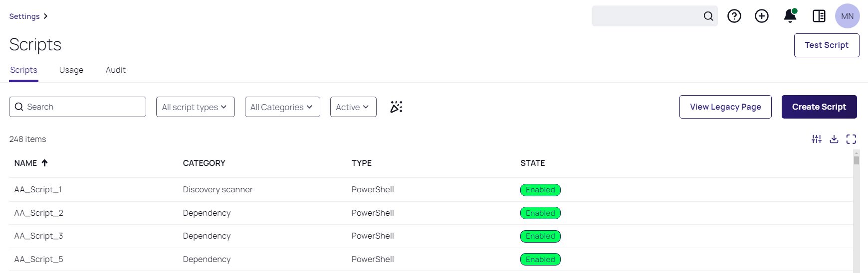Click the party popper confetti icon
The width and height of the screenshot is (868, 273).
[397, 107]
